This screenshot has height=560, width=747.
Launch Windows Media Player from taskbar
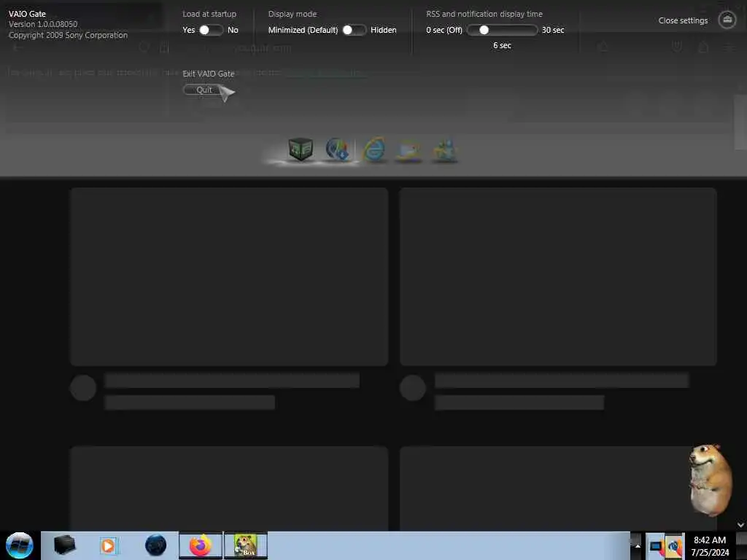tap(108, 545)
